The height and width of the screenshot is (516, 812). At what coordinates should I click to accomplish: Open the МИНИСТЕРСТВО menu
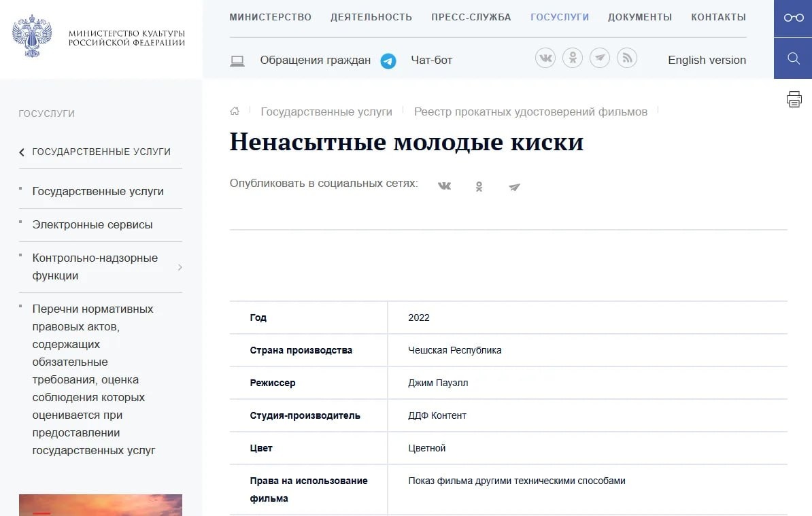click(x=270, y=17)
